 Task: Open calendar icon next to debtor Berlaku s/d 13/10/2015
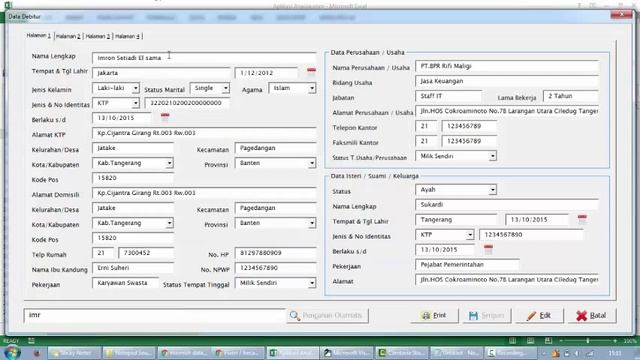click(x=165, y=118)
